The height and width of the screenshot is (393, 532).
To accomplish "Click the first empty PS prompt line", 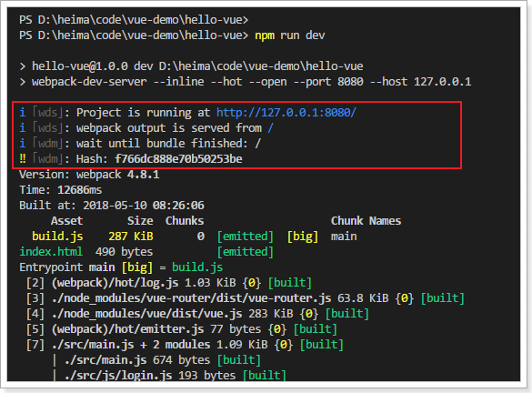I will (134, 20).
